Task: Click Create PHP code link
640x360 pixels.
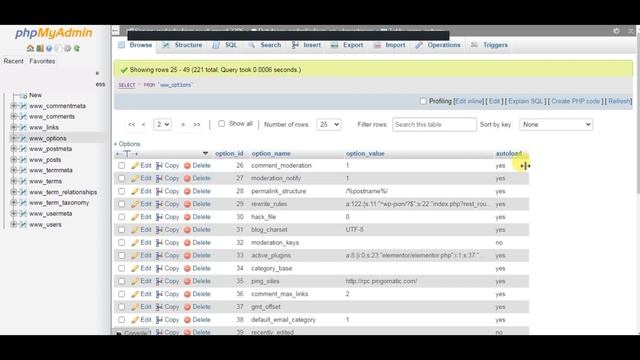Action: (x=576, y=101)
